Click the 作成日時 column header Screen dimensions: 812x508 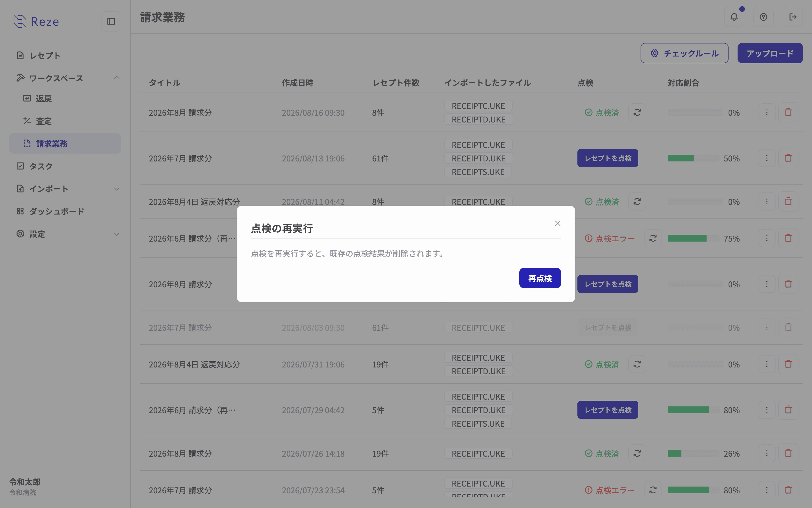[297, 83]
